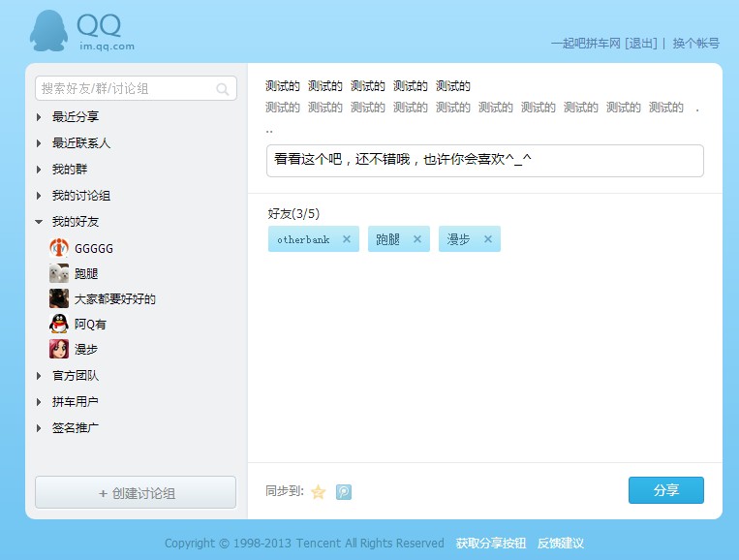Expand 官方团队 group

click(x=39, y=376)
